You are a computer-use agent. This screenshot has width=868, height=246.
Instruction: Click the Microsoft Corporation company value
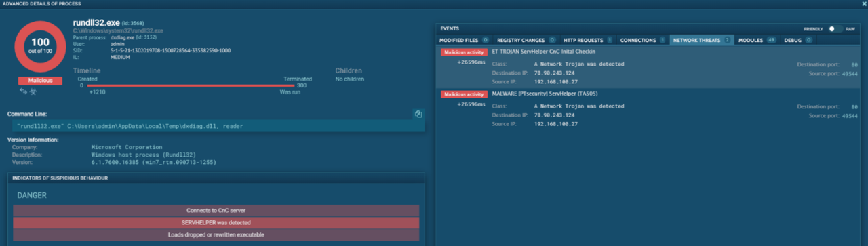pyautogui.click(x=127, y=147)
